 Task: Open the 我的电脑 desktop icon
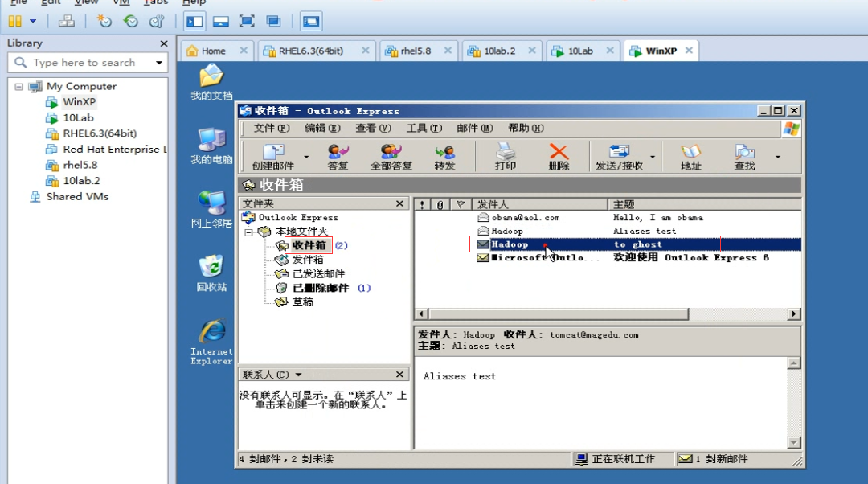pyautogui.click(x=211, y=146)
